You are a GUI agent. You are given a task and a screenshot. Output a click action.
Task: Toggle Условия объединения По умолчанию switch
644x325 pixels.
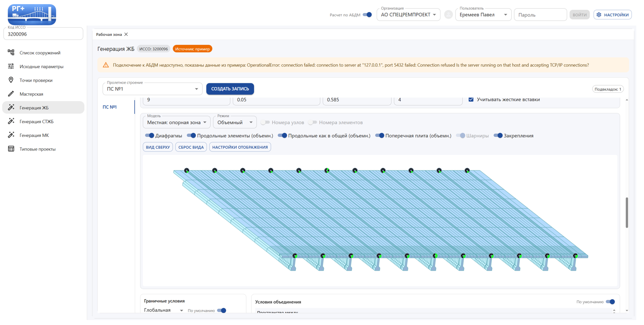tap(610, 302)
